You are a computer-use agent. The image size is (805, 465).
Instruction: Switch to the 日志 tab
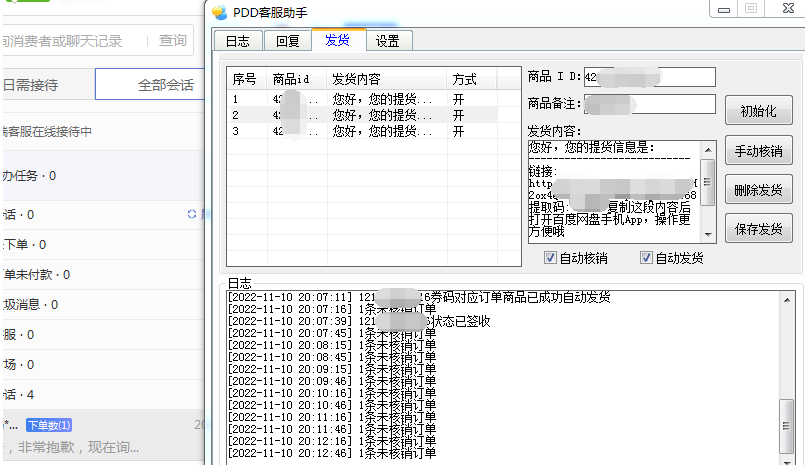237,41
